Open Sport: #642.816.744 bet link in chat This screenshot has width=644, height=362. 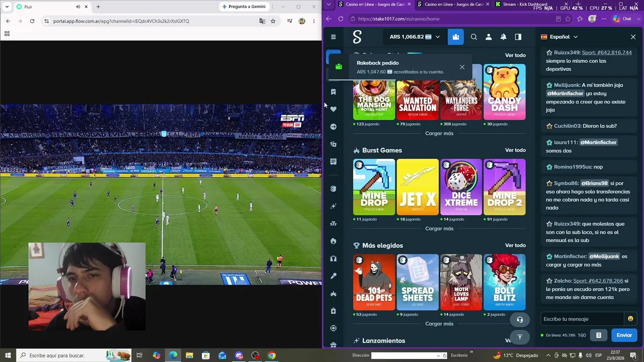click(x=607, y=52)
